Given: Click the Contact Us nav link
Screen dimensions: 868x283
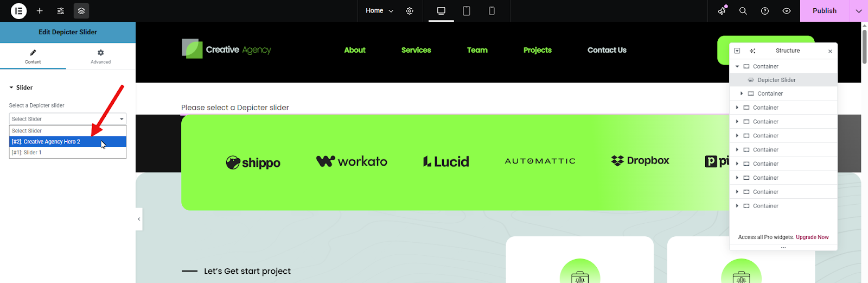Looking at the screenshot, I should [607, 50].
